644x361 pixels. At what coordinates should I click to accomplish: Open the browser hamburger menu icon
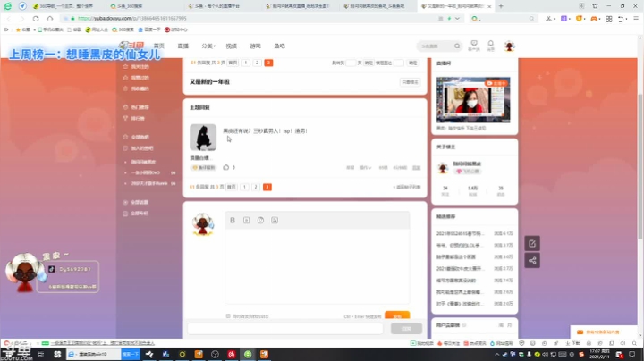pos(636,19)
